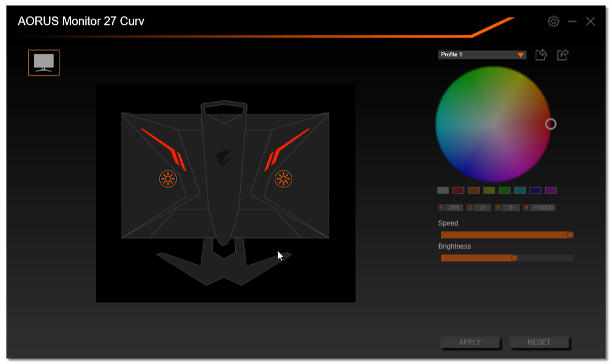The height and width of the screenshot is (364, 612).
Task: Click the export profile icon
Action: (562, 55)
